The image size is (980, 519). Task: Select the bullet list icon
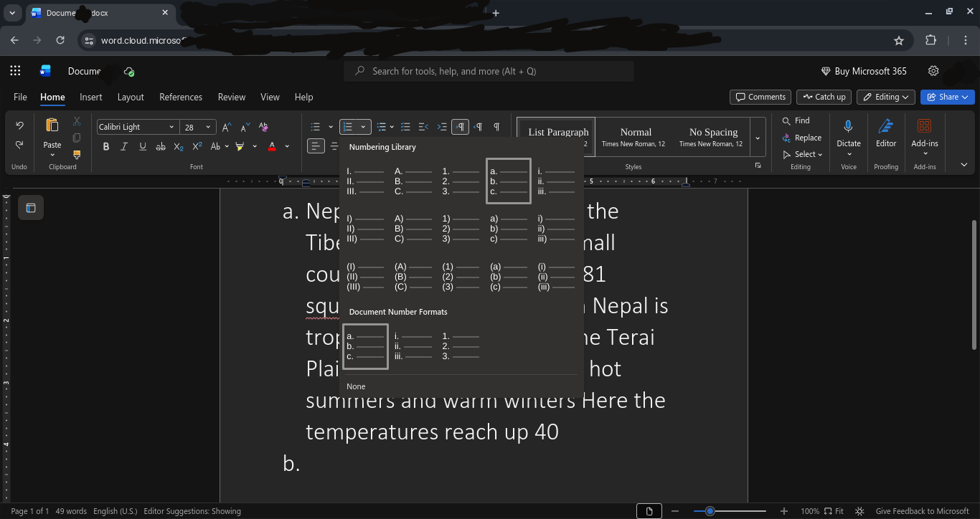coord(316,125)
